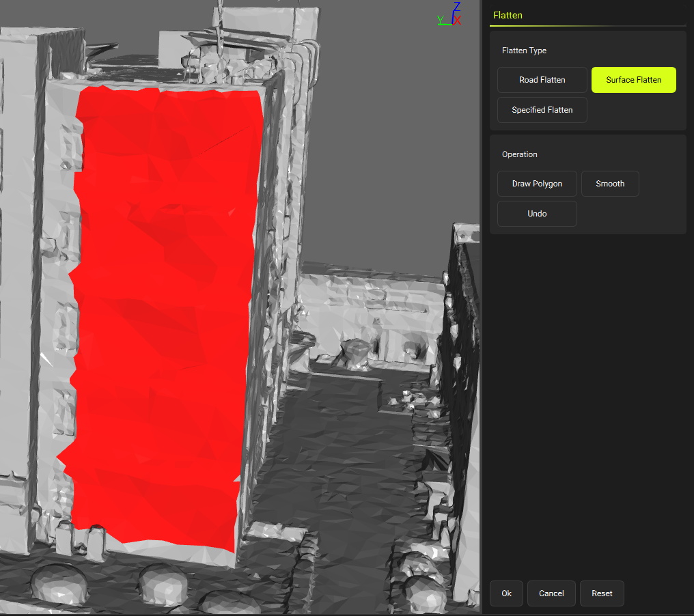Start the Draw Polygon operation
694x616 pixels.
tap(537, 184)
